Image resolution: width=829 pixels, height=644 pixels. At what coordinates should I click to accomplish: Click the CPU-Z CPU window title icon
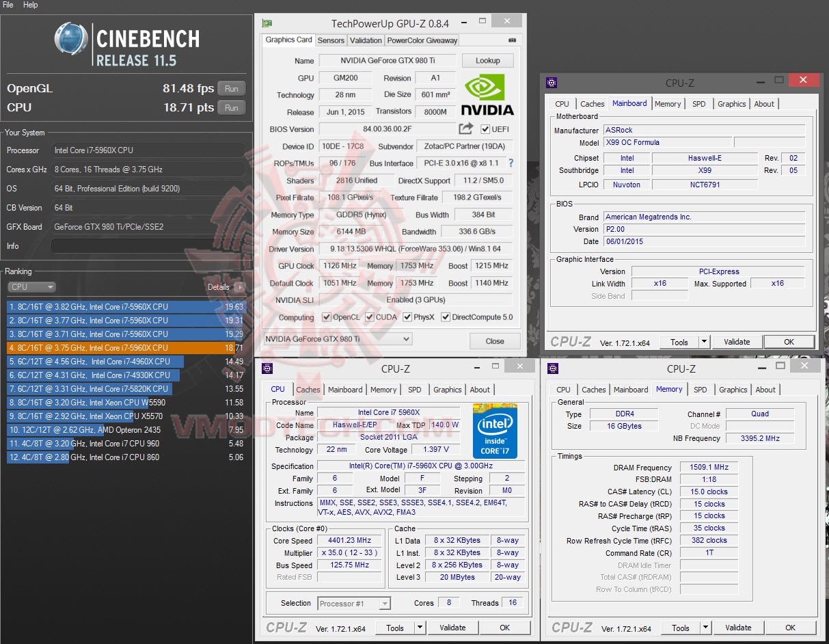pos(267,368)
